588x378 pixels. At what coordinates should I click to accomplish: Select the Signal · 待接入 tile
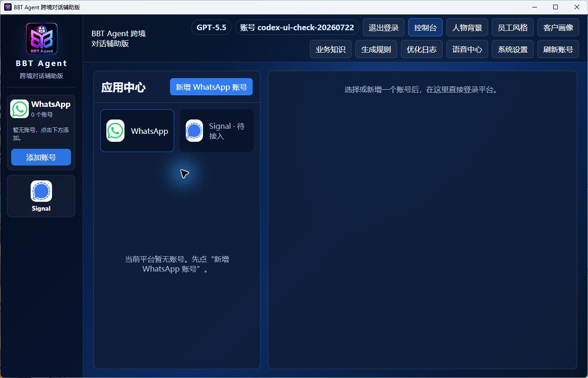[216, 131]
